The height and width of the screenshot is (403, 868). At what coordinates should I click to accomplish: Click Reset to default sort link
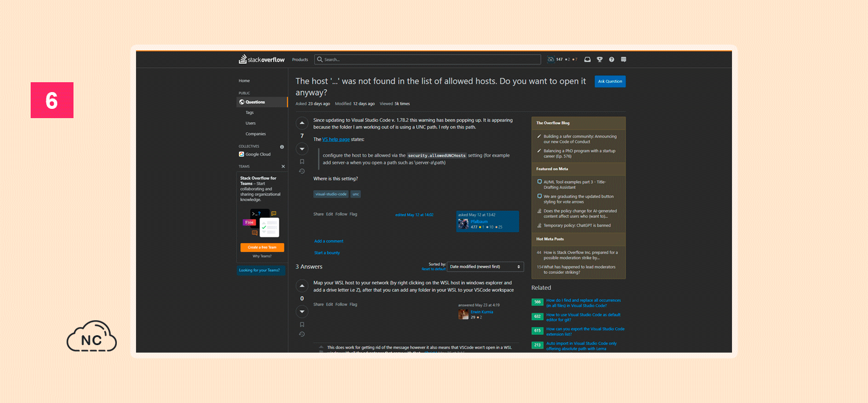pos(433,269)
